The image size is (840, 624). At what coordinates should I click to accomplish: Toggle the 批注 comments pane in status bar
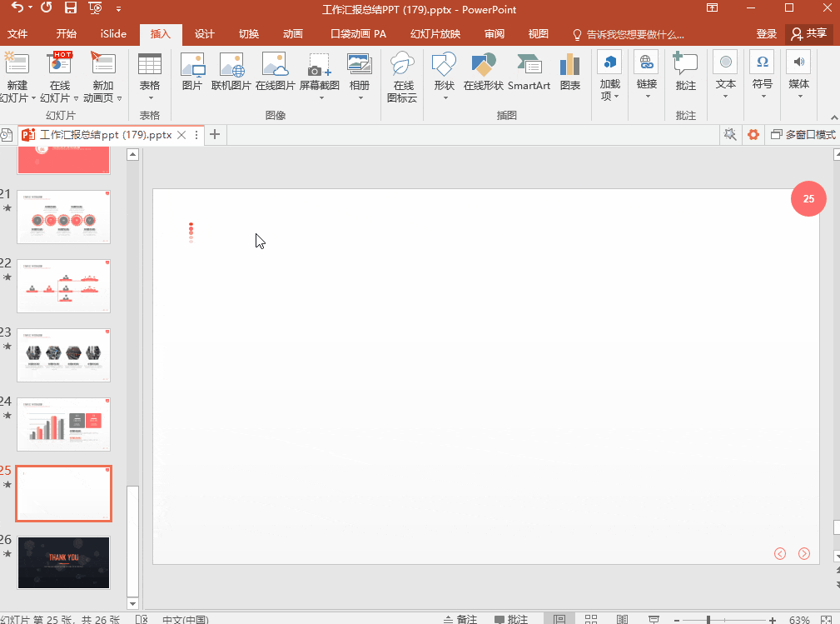(510, 619)
